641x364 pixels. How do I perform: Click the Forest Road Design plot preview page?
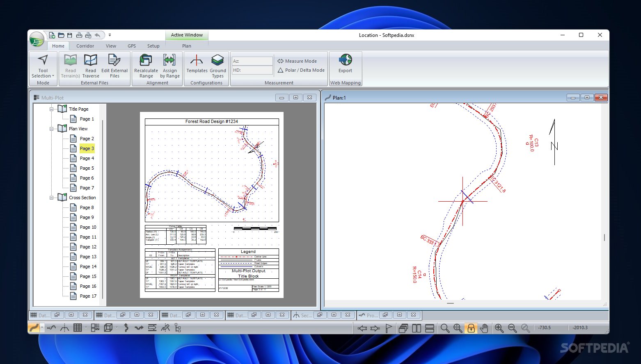(212, 205)
